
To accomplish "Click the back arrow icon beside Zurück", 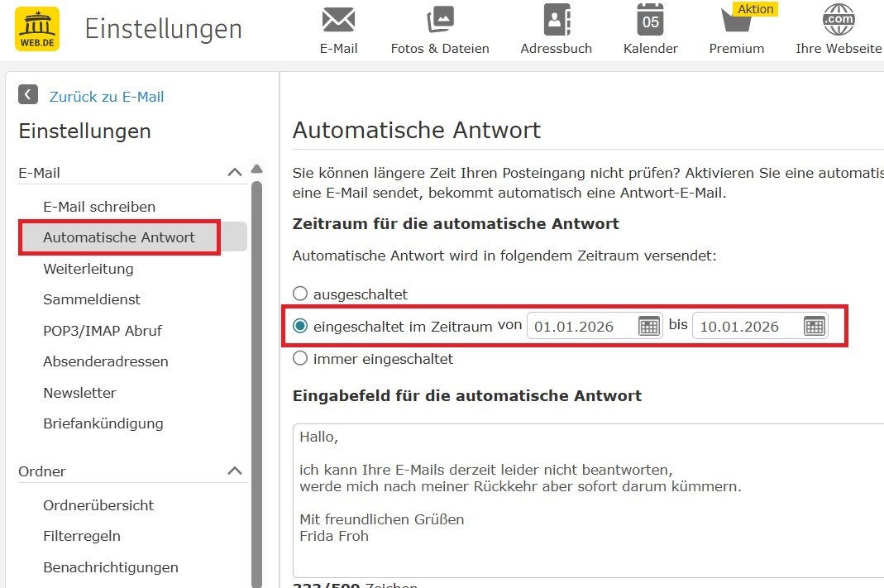I will 28,94.
